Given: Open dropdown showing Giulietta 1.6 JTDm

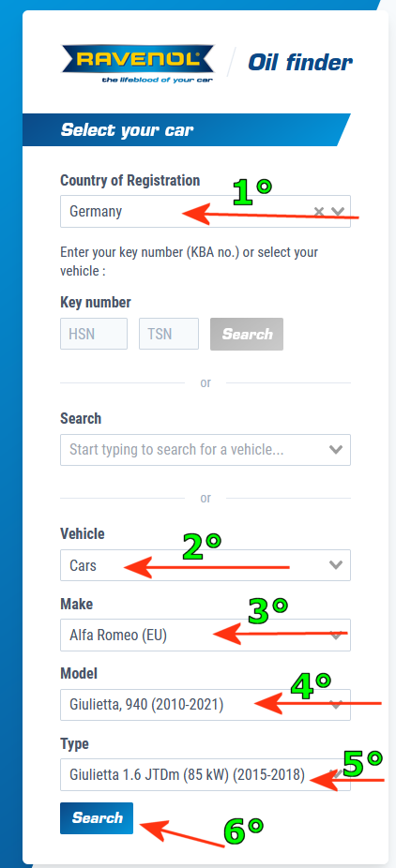Looking at the screenshot, I should pyautogui.click(x=206, y=774).
